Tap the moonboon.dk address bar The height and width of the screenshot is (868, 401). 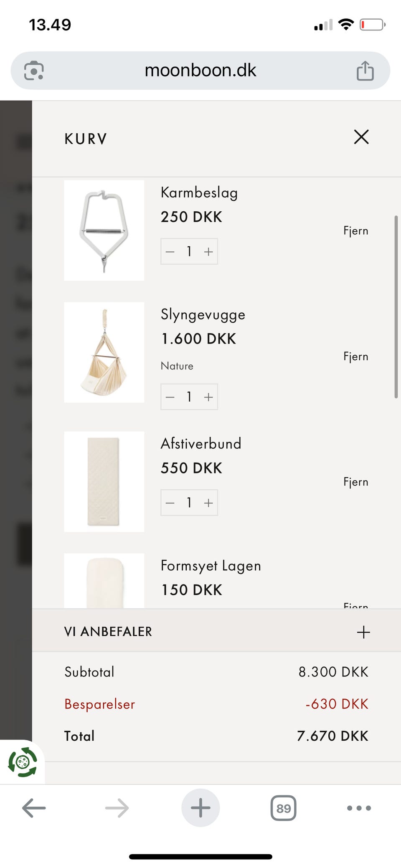point(200,71)
